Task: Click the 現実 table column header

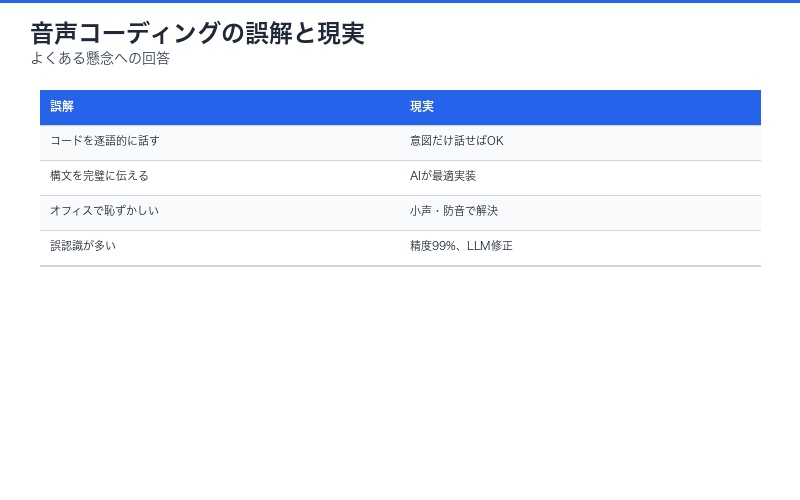Action: [x=422, y=107]
